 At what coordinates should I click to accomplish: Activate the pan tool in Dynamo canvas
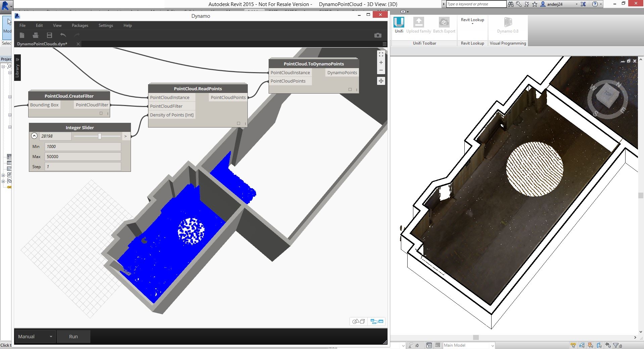[x=381, y=81]
